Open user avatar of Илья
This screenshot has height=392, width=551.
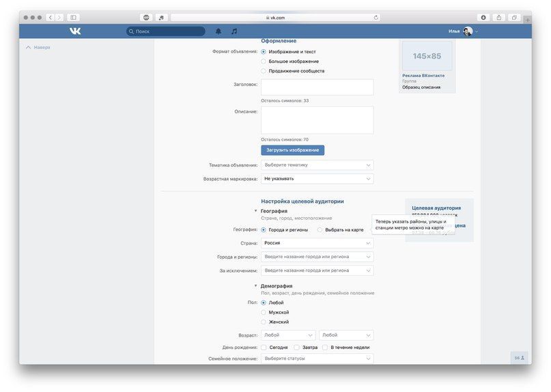click(468, 31)
